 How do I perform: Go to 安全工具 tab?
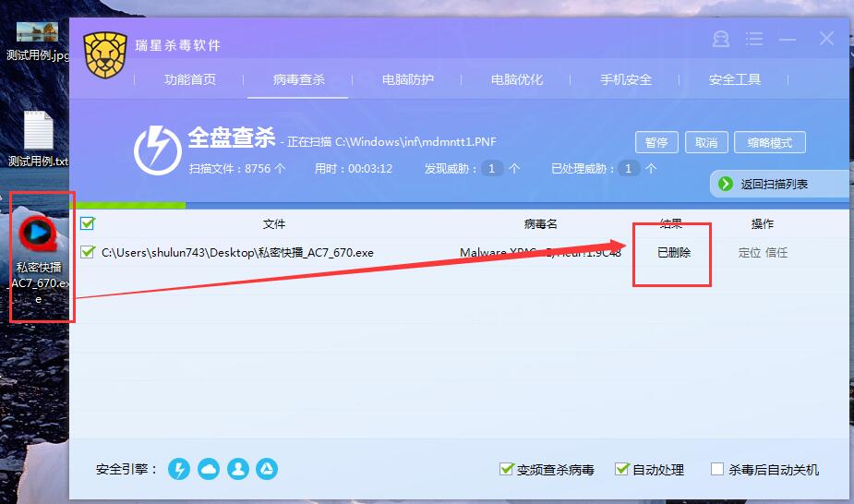[x=735, y=79]
